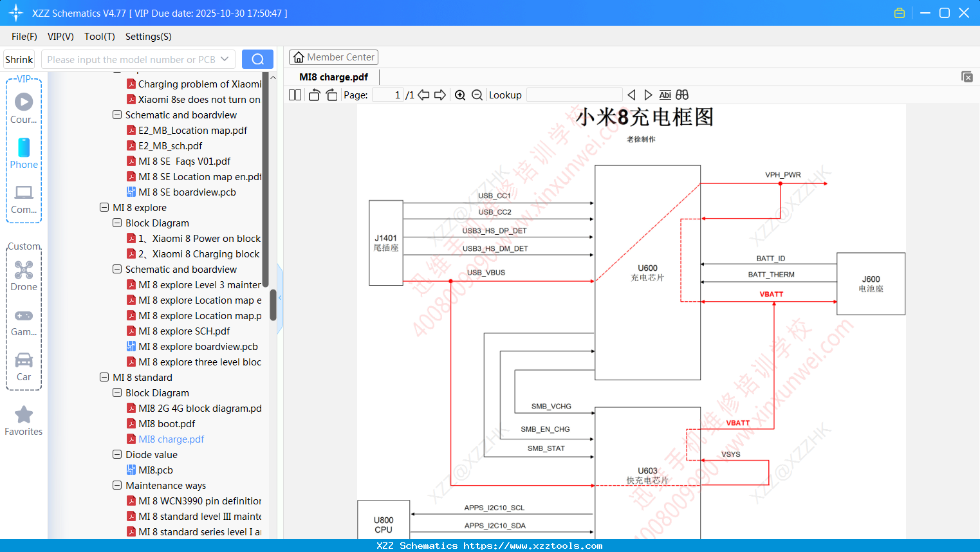
Task: Open the Favorites star
Action: click(24, 421)
